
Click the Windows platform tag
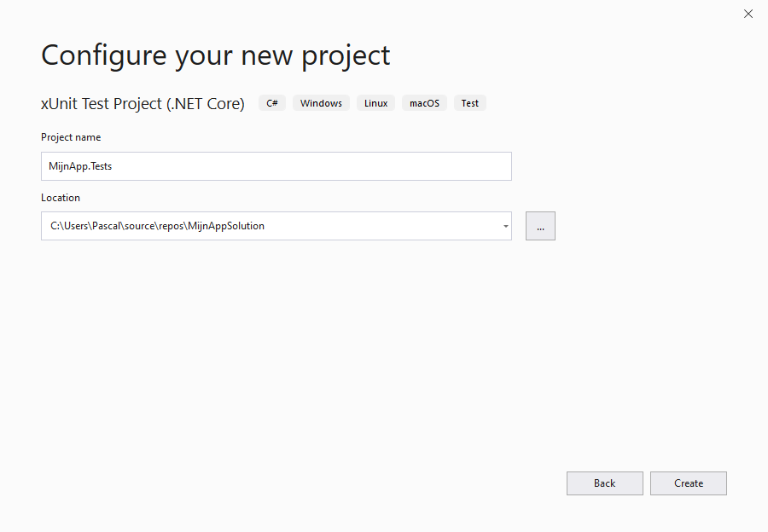[x=321, y=103]
